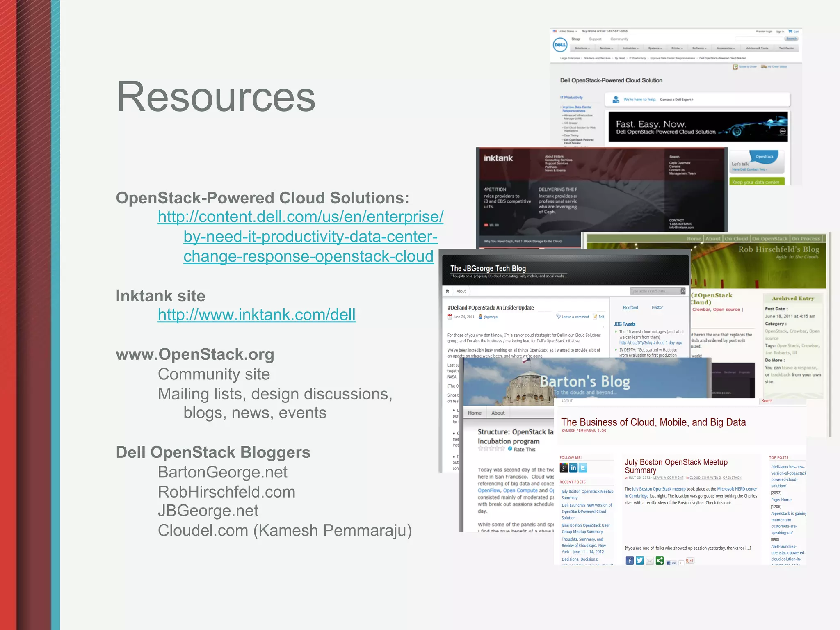Click the Premier Login link
Image resolution: width=840 pixels, height=630 pixels.
point(764,31)
